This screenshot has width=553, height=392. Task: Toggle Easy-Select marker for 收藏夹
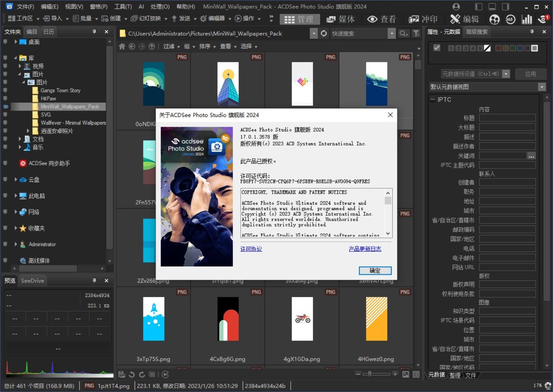[5, 228]
